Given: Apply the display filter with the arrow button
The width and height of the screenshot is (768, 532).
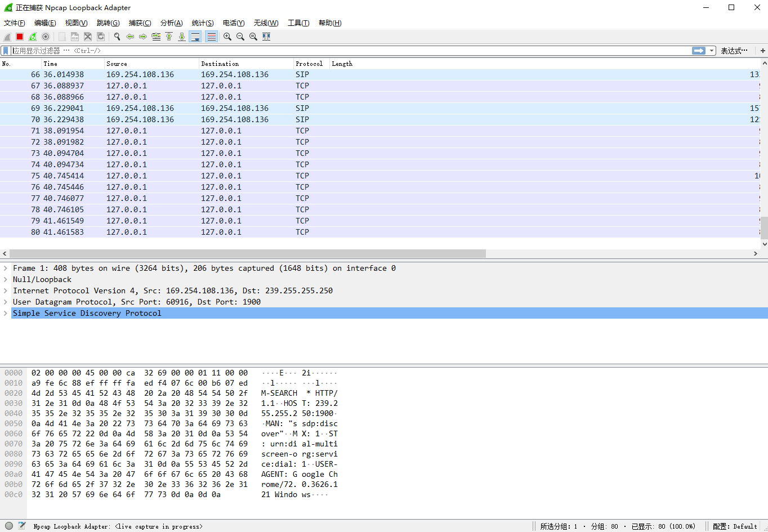Looking at the screenshot, I should 698,50.
